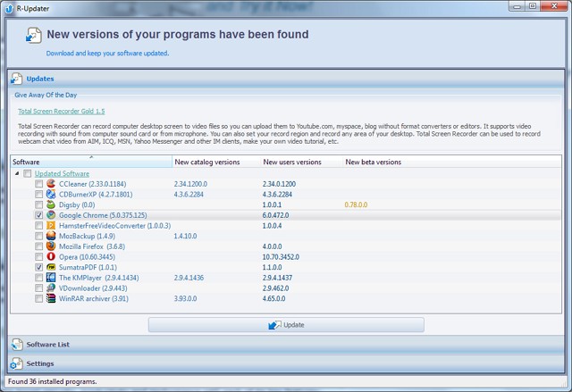The image size is (572, 392).
Task: Check the WinRAR archiver checkbox
Action: (38, 299)
